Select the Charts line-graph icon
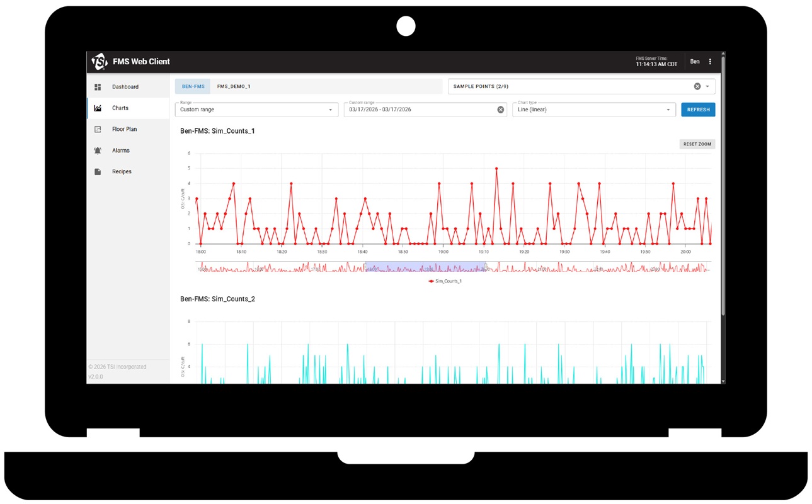 pyautogui.click(x=98, y=108)
